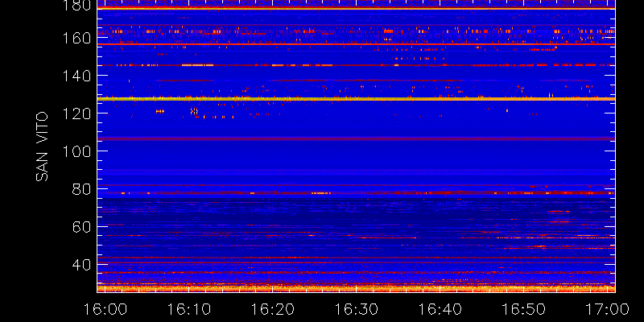Click the burst cluster near 16:10 at 120
This screenshot has height=322, width=644.
pyautogui.click(x=194, y=111)
